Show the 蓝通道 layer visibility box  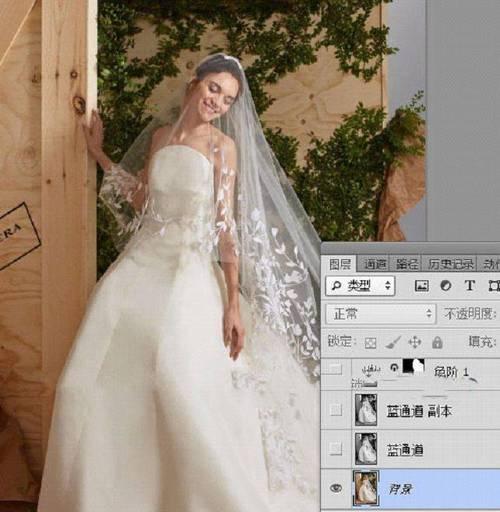click(336, 449)
